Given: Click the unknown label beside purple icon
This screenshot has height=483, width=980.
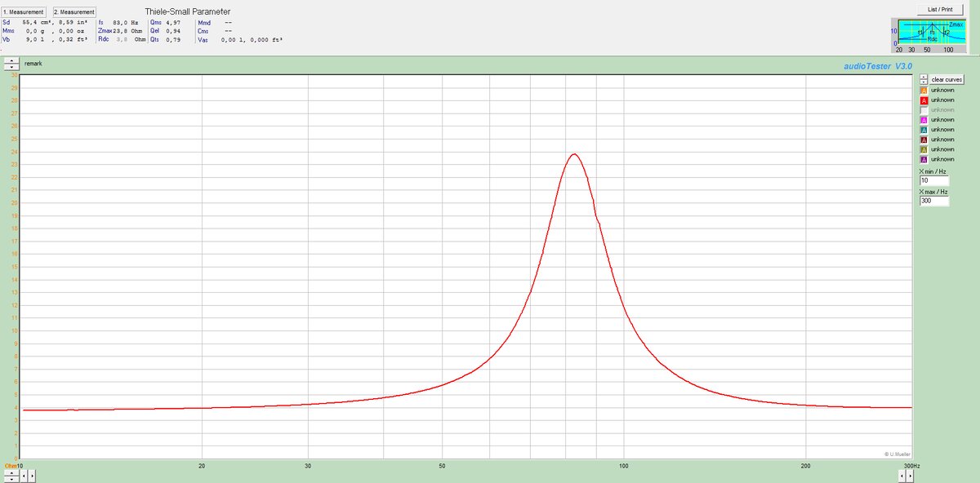Looking at the screenshot, I should [942, 159].
